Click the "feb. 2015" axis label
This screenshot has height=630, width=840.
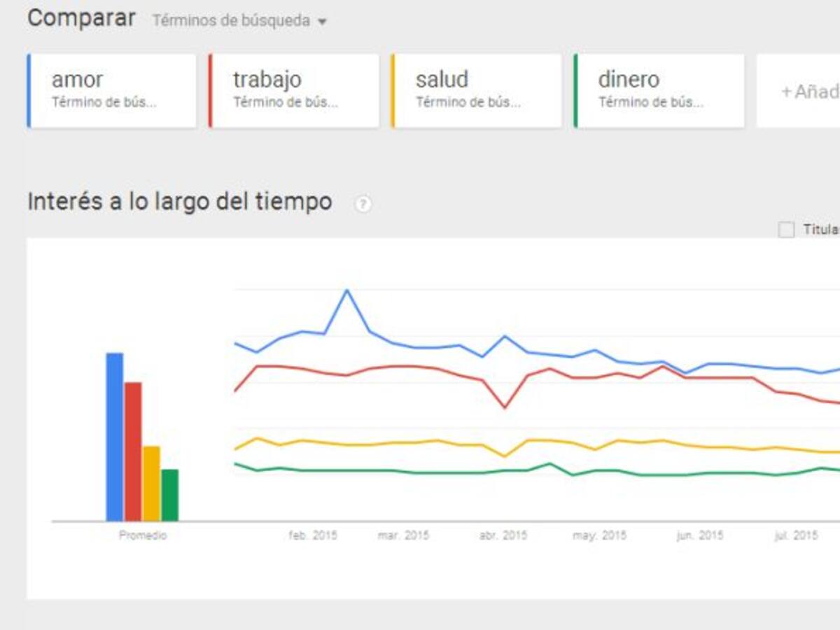(313, 535)
